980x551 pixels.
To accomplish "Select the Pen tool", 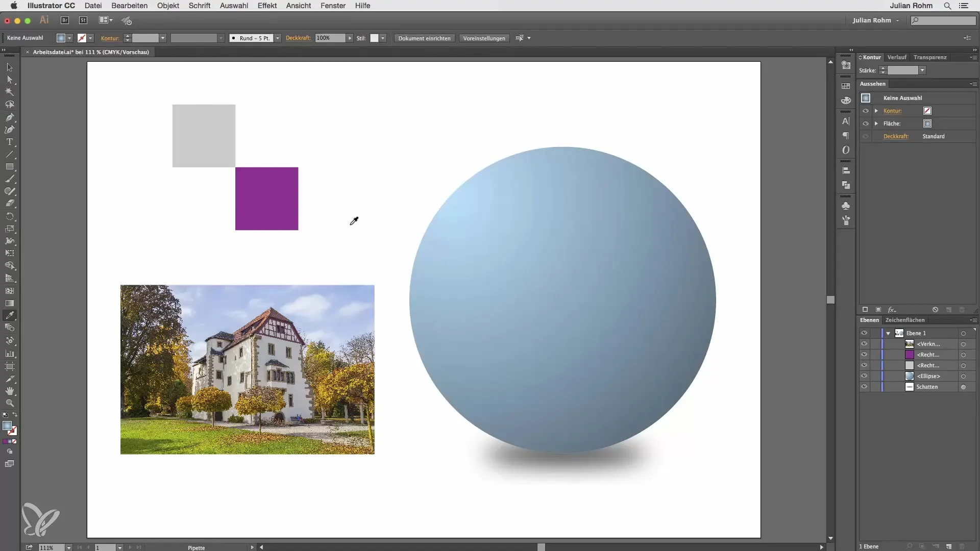I will point(10,117).
